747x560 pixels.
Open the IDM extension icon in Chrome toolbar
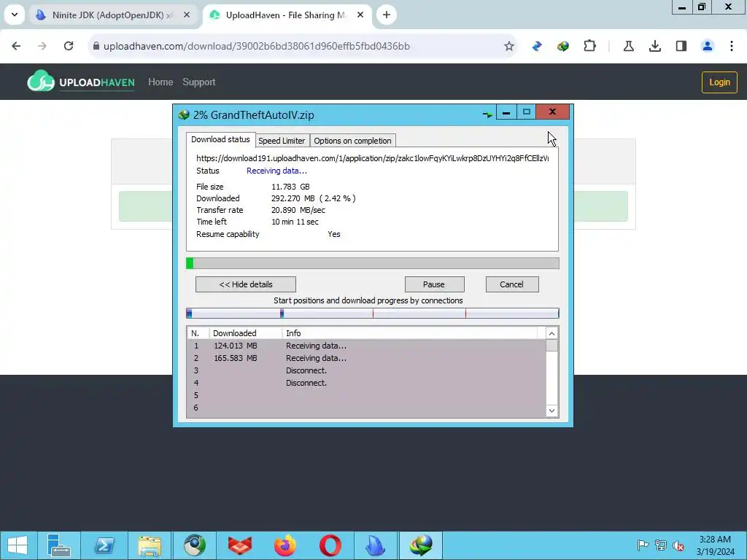click(563, 46)
